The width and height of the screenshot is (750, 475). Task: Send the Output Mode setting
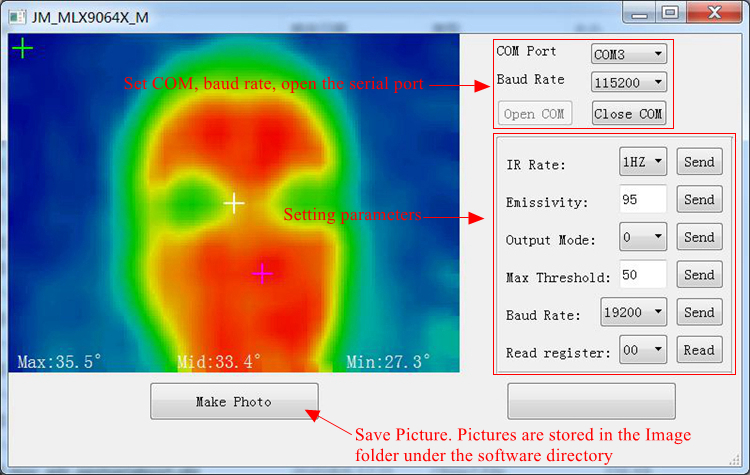tap(699, 237)
